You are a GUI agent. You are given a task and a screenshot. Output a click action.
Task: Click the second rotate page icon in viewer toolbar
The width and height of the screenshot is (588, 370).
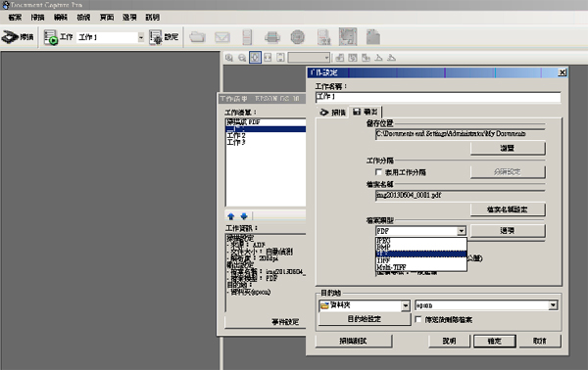pyautogui.click(x=353, y=58)
